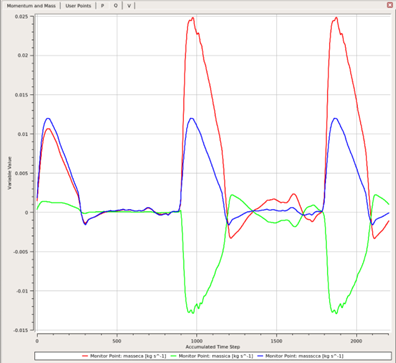Click the red curve's peak near time step 1000
396x363 pixels.
(x=193, y=18)
